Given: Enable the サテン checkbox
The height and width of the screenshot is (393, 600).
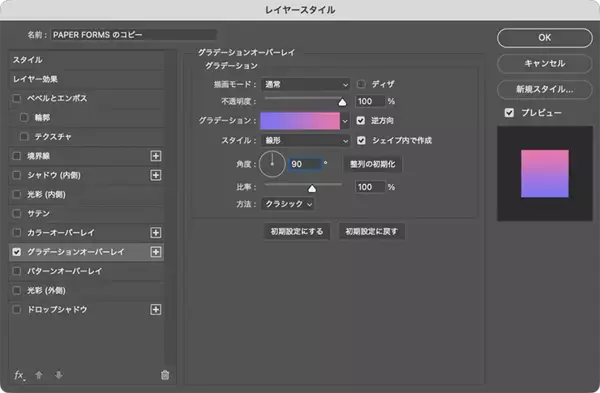Looking at the screenshot, I should pos(17,214).
